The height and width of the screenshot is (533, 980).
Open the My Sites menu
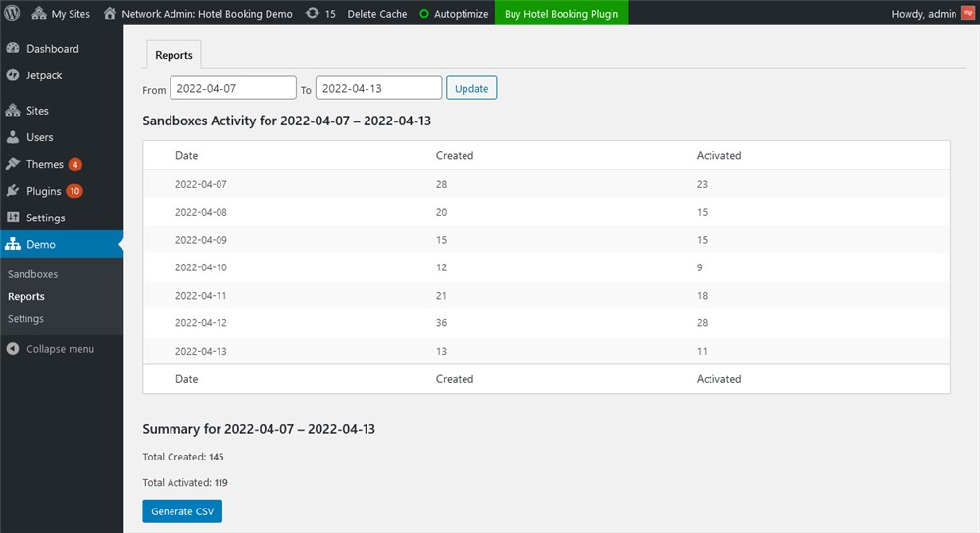[x=61, y=13]
